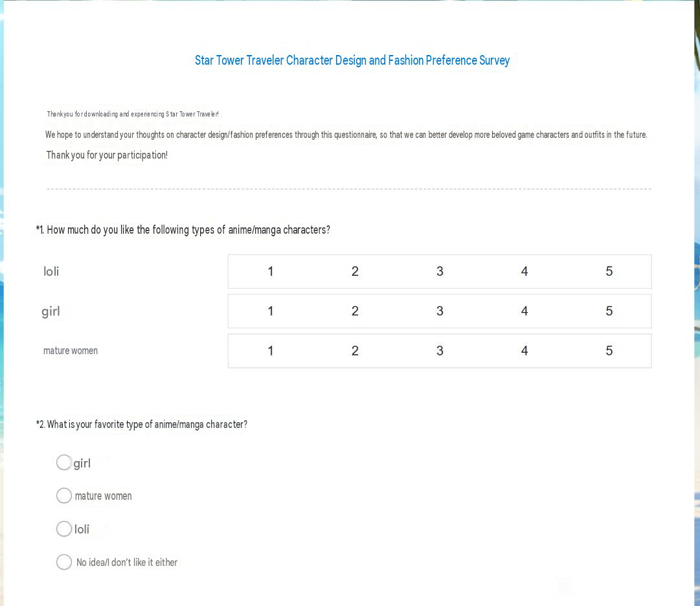
Task: Rate loli characters as 1
Action: coord(271,271)
